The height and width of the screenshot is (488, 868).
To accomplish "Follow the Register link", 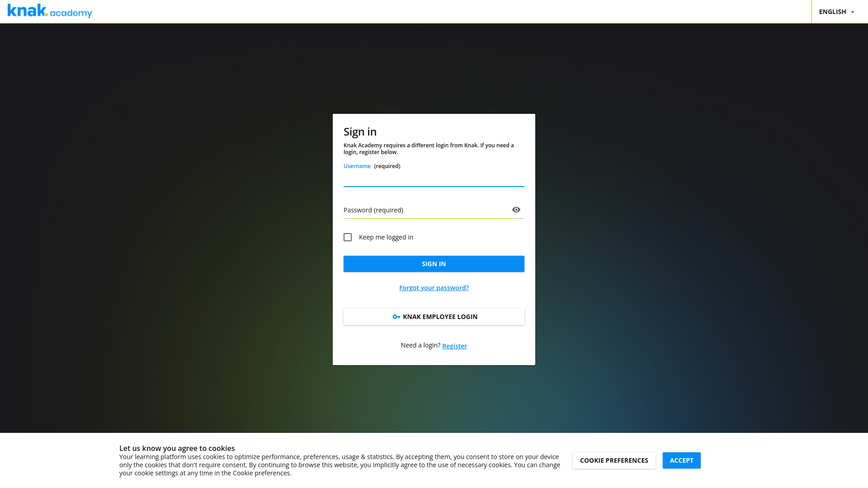I will pos(454,346).
